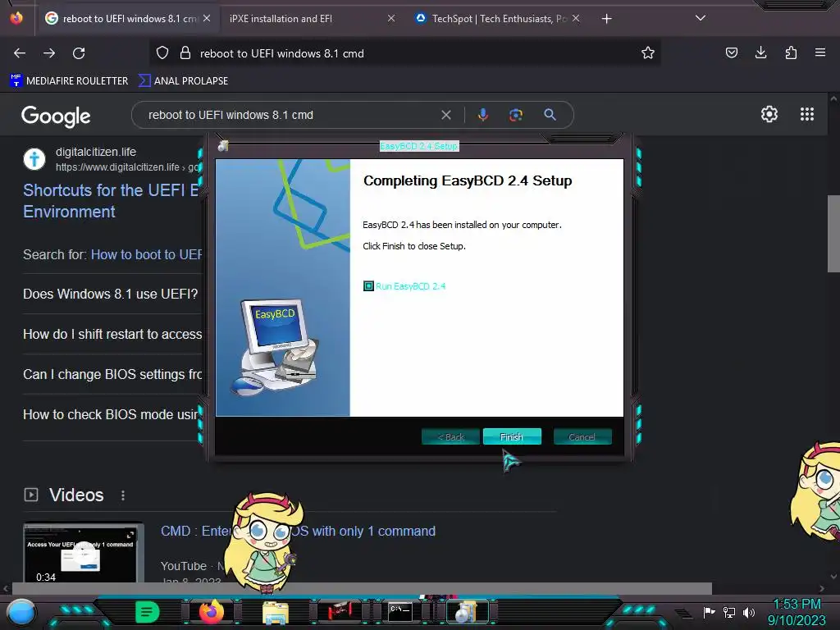Screen dimensions: 840x630
Task: Open the MEDIAFIRE ROULETTER bookmark
Action: (69, 81)
